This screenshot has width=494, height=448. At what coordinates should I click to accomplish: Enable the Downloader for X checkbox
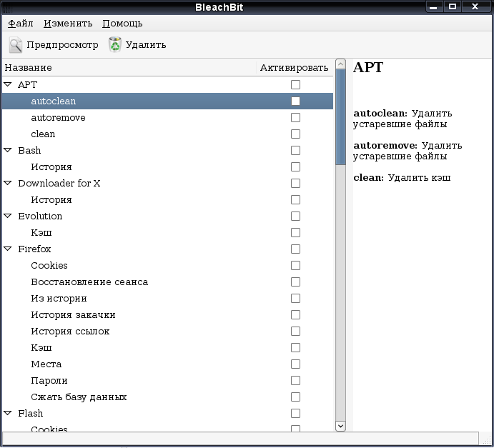coord(295,183)
